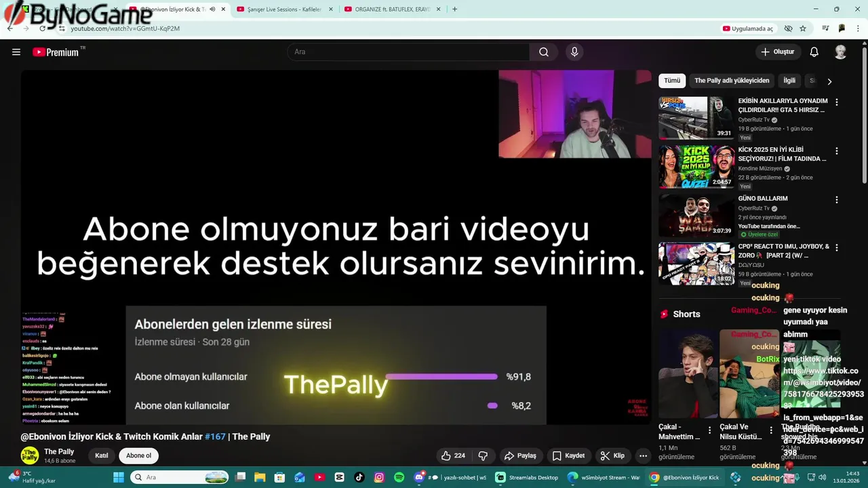Open the KİCK 2025 EN İYİ KLİBİ thumbnail
Image resolution: width=868 pixels, height=488 pixels.
pos(696,167)
